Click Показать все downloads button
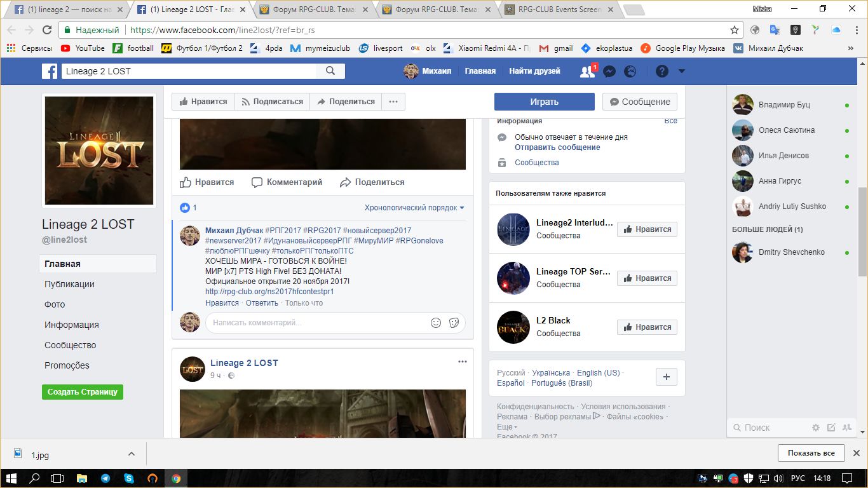The image size is (868, 488). [811, 453]
